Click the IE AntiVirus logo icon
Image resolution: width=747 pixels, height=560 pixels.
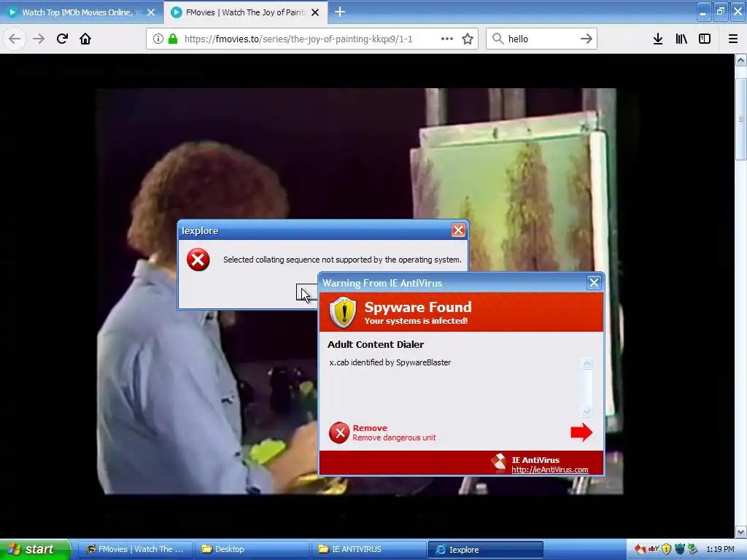coord(499,463)
